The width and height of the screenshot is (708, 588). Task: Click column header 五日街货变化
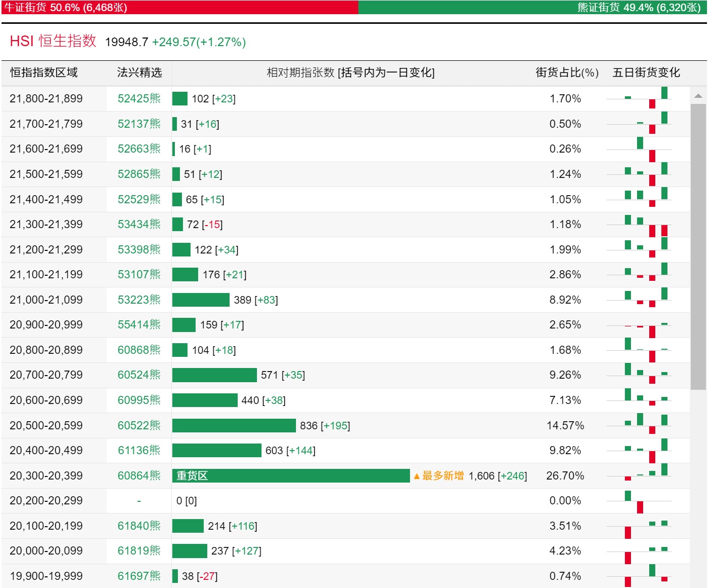[x=647, y=72]
